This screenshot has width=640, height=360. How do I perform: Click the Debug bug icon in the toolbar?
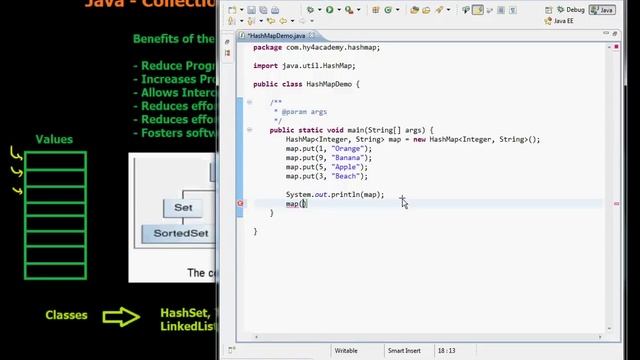click(x=311, y=10)
